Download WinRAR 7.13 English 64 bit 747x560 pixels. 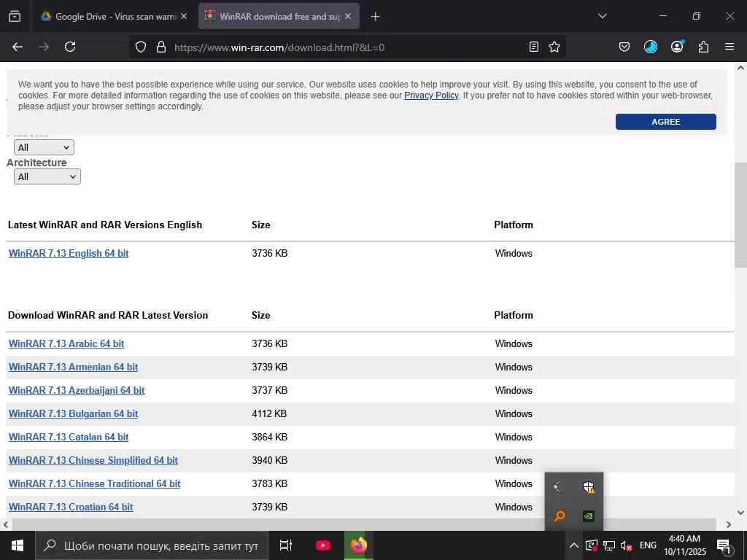coord(69,253)
